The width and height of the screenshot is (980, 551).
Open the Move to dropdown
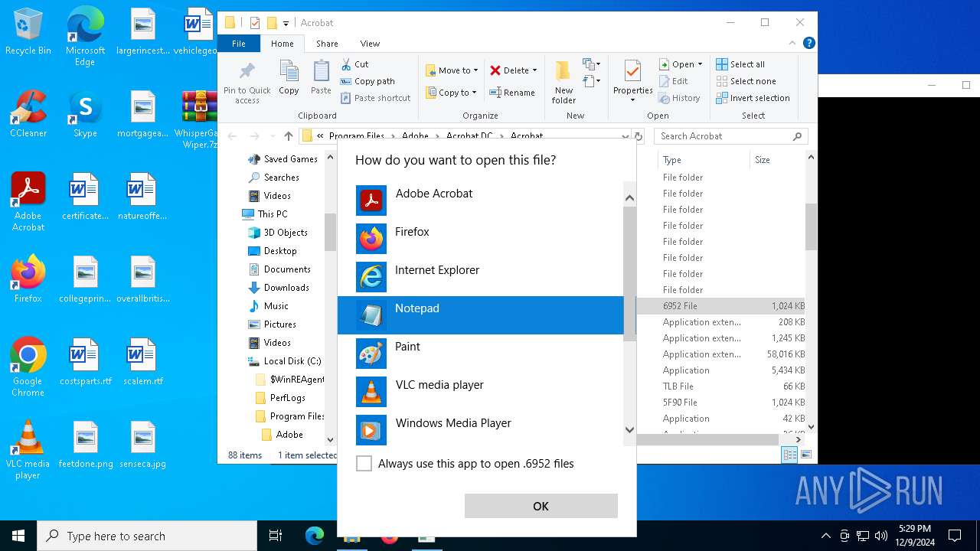tap(452, 70)
